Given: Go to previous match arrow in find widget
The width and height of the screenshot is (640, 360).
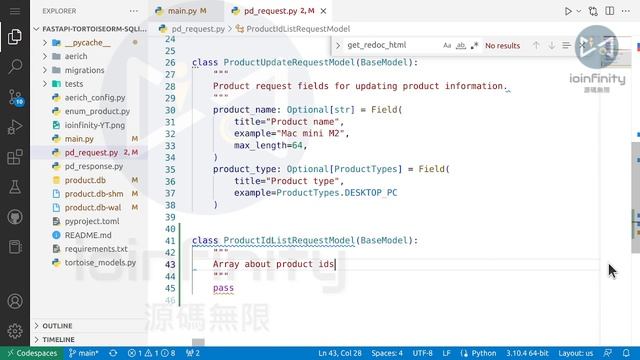Looking at the screenshot, I should click(x=536, y=45).
